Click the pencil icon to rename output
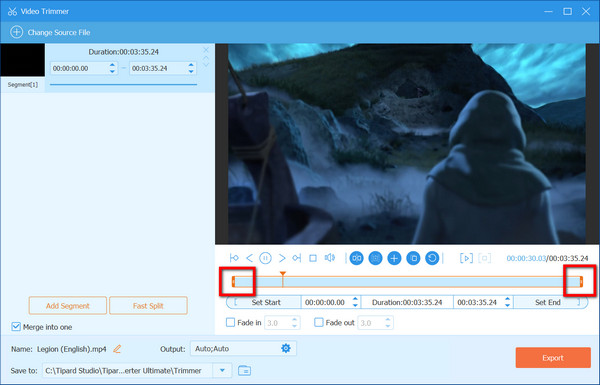Screen dimensions: 600x385 pyautogui.click(x=117, y=349)
